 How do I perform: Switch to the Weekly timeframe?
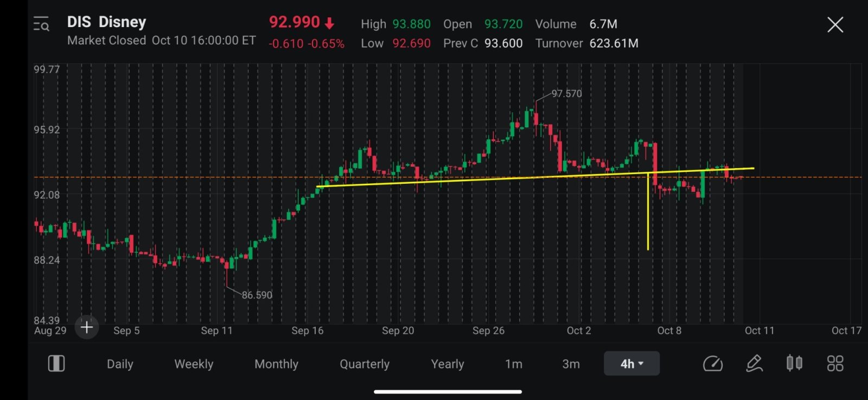click(x=194, y=364)
